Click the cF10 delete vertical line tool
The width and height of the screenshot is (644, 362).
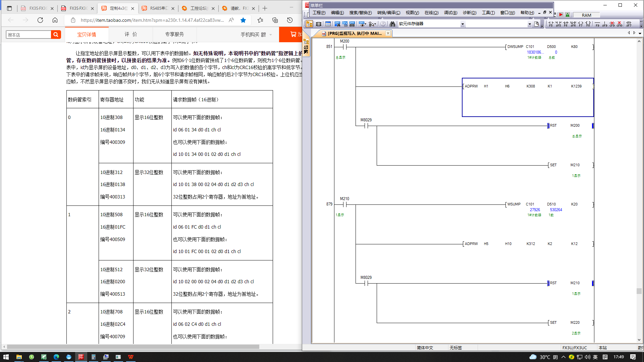tap(619, 24)
